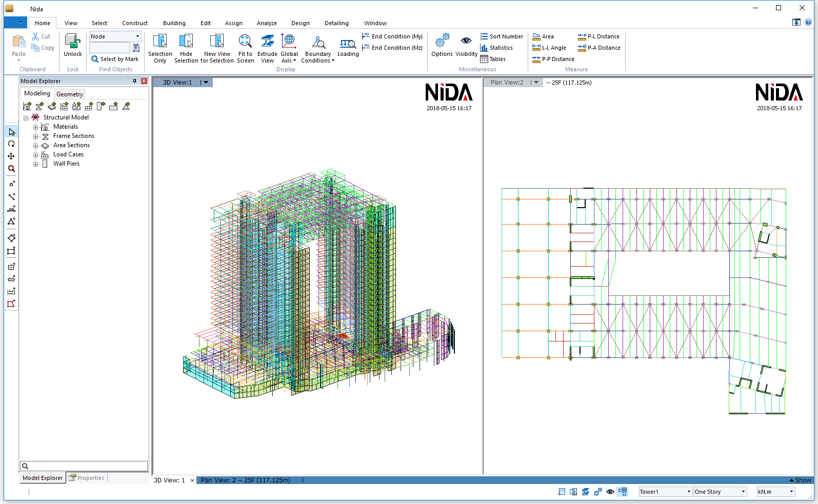
Task: Click the Paste clipboard icon
Action: 18,42
